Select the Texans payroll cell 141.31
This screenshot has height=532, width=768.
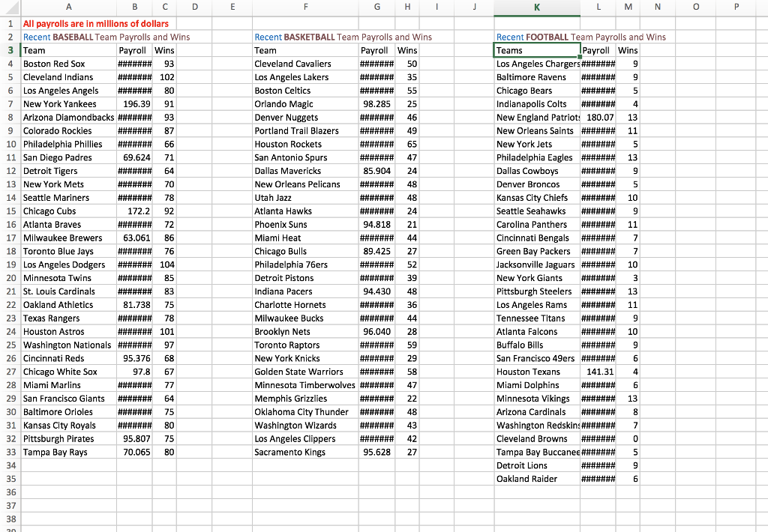(598, 372)
